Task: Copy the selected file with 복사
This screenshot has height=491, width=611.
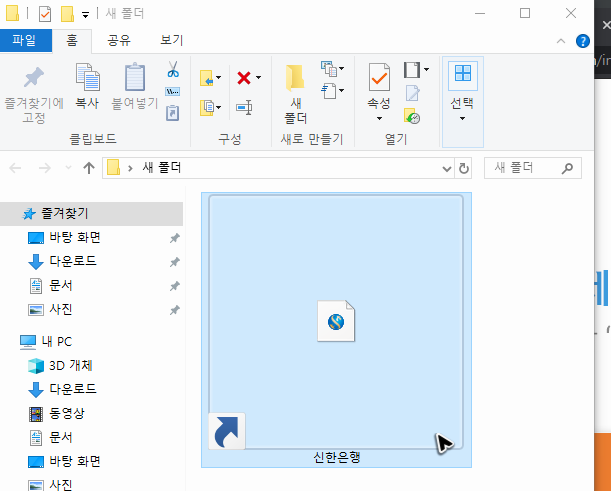Action: pos(87,87)
